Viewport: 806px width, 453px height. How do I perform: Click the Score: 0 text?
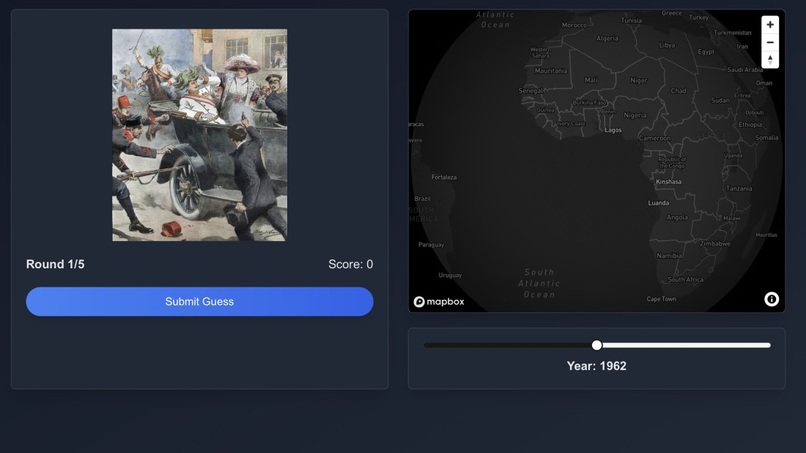tap(351, 264)
